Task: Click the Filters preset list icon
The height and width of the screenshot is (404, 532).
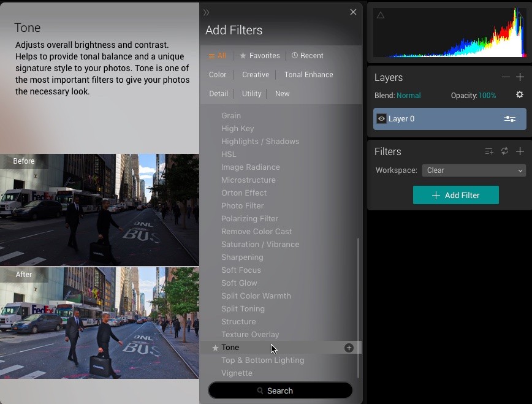Action: [489, 151]
